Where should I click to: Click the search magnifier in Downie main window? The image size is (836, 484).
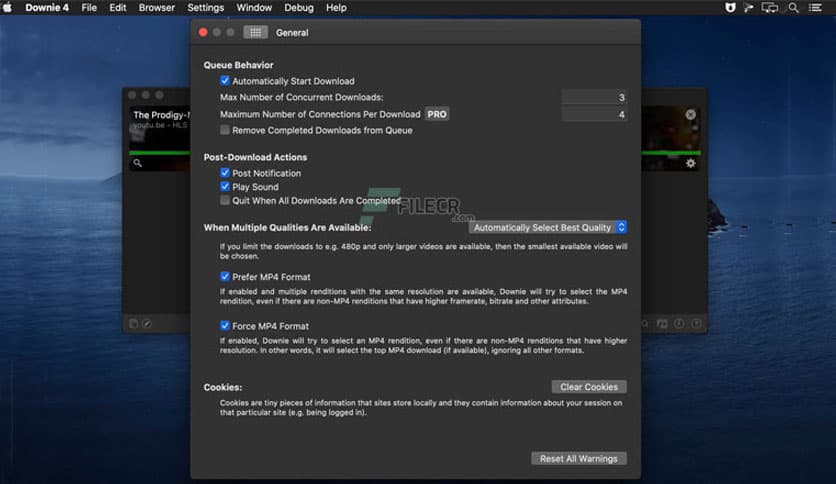tap(138, 163)
